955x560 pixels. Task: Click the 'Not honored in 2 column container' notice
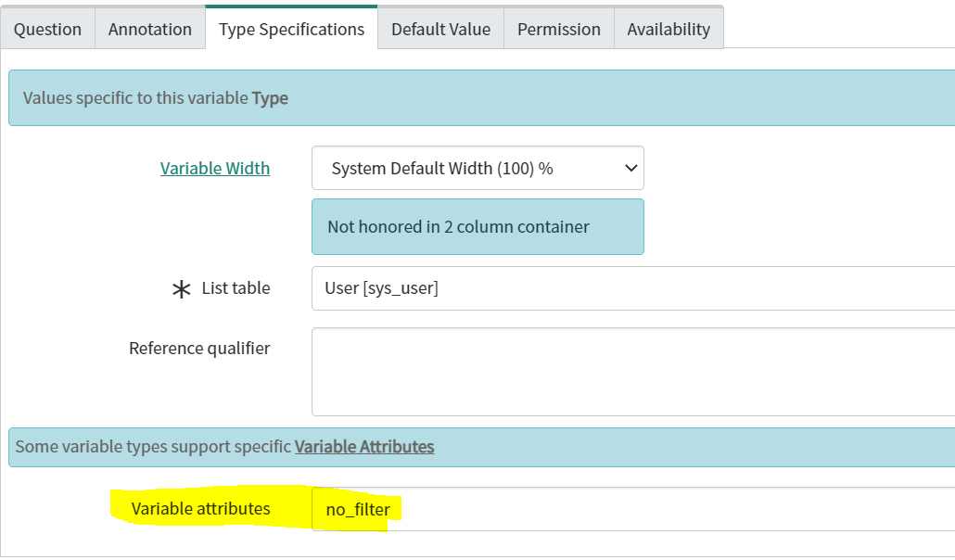click(x=477, y=226)
